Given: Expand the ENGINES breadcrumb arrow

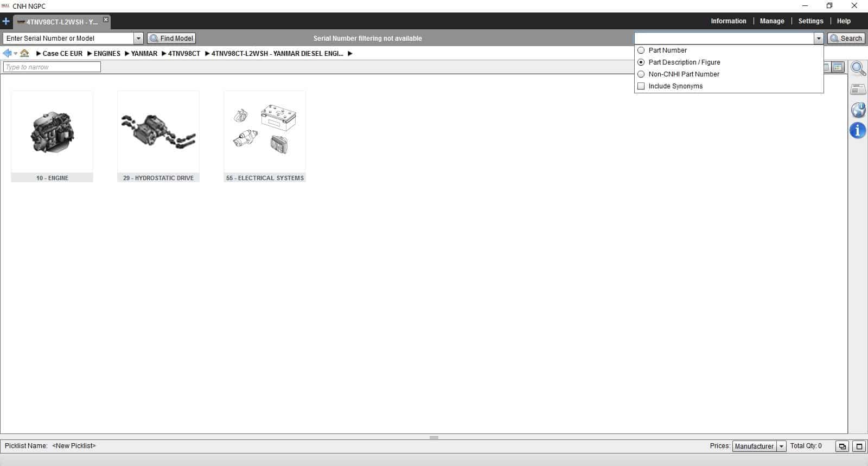Looking at the screenshot, I should coord(90,54).
